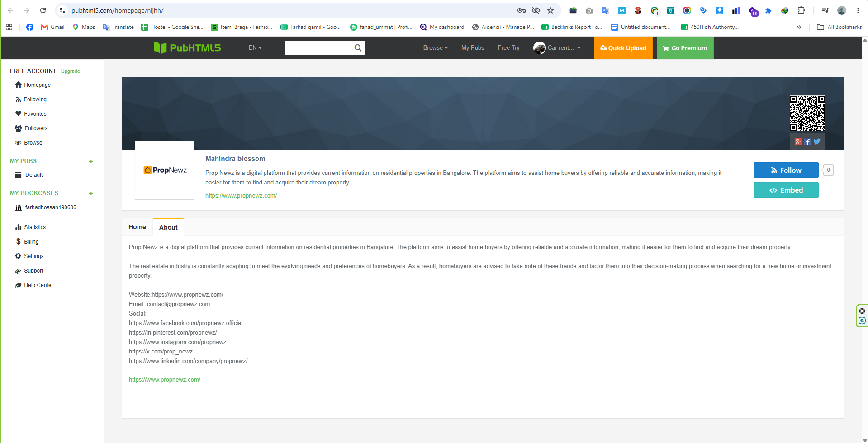
Task: Click the PropNewz profile logo
Action: pos(164,170)
